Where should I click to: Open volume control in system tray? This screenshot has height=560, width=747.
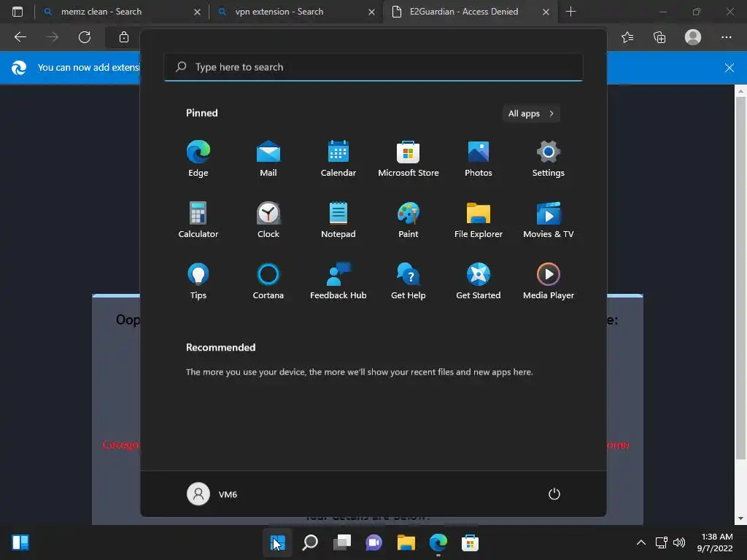679,542
